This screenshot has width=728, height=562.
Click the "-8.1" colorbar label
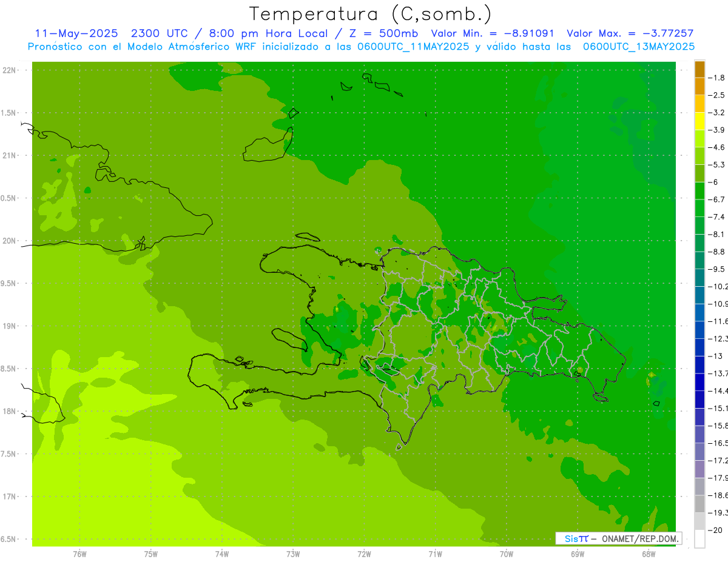pos(717,234)
